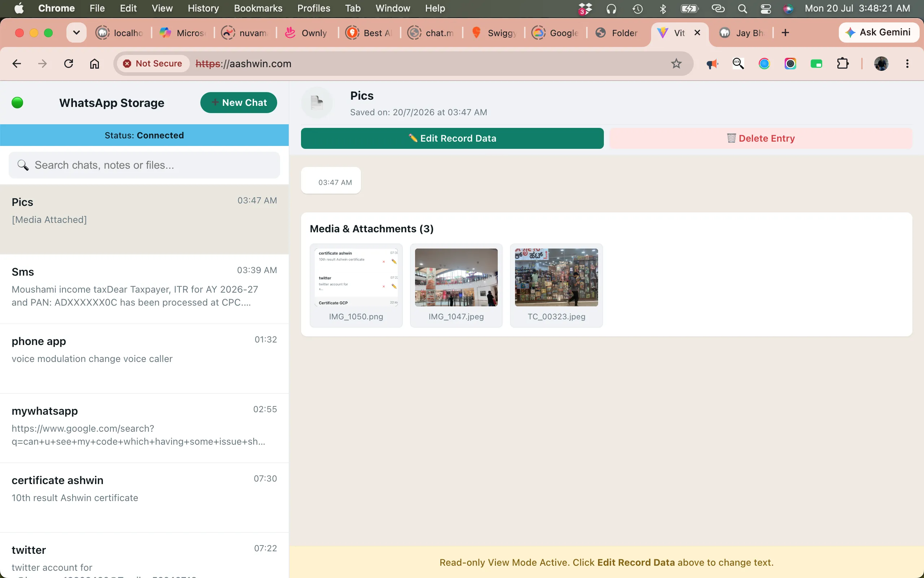Open Spotlight search in menu bar

tap(742, 8)
